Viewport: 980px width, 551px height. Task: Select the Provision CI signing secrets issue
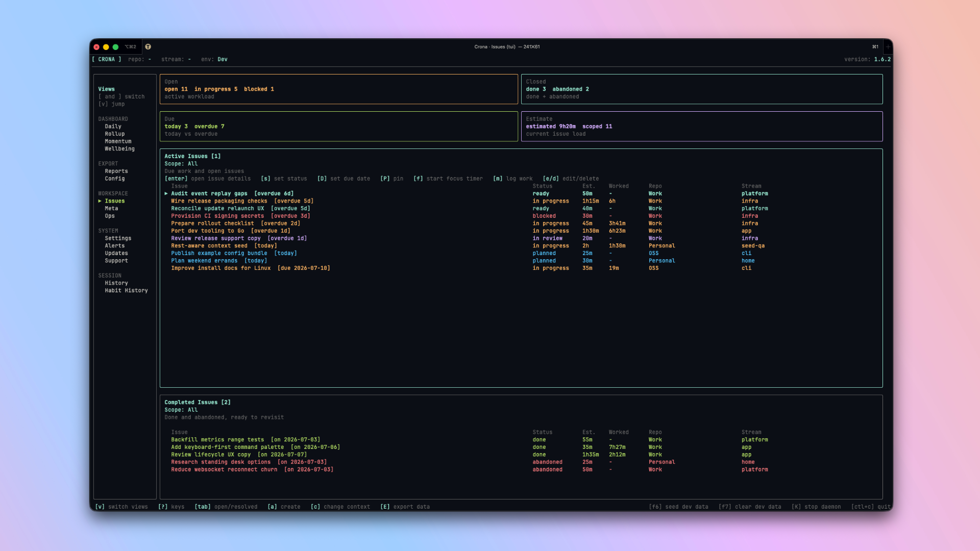pos(521,216)
